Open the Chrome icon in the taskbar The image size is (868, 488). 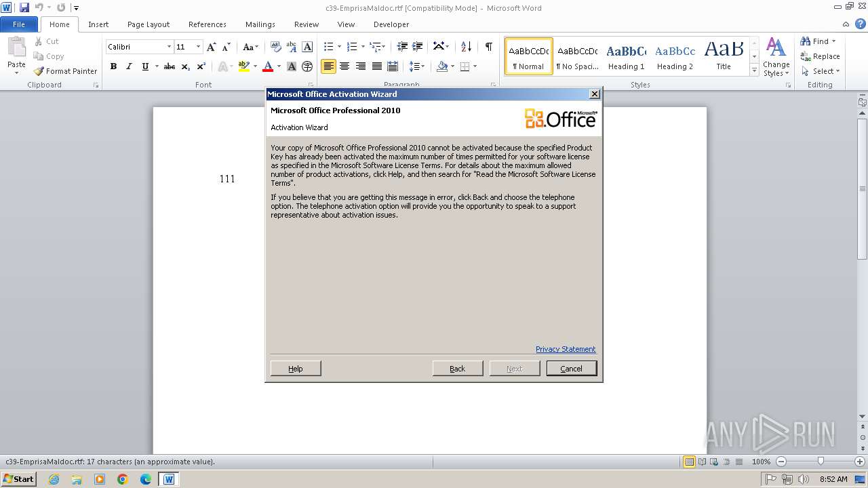click(x=123, y=479)
